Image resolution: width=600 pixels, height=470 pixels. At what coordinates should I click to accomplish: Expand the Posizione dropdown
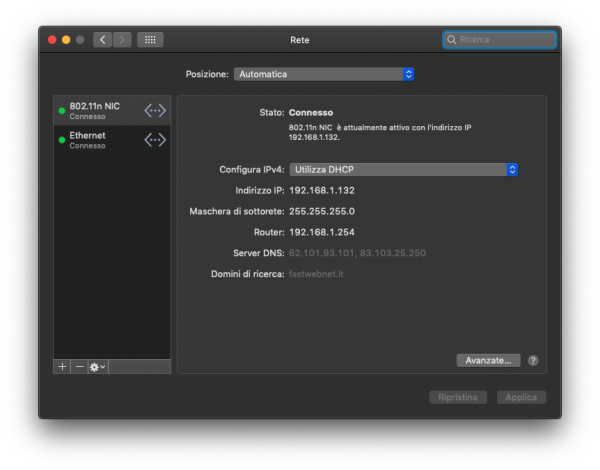coord(324,74)
